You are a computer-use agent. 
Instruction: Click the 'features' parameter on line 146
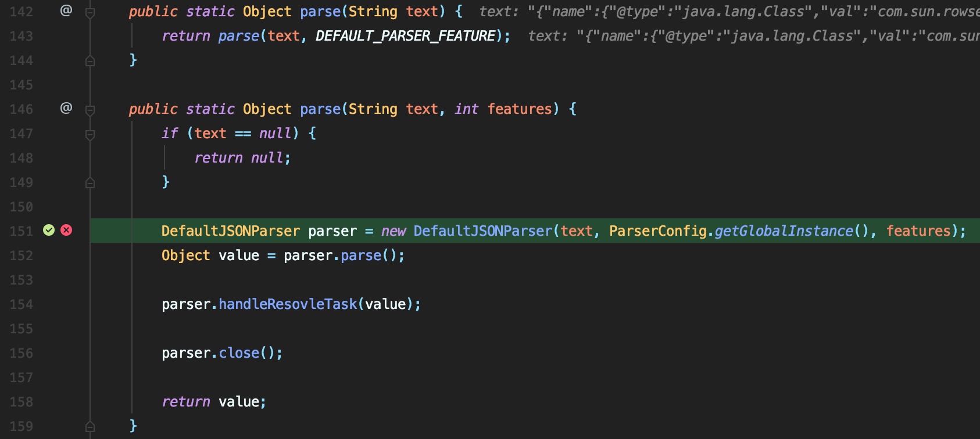pos(520,109)
